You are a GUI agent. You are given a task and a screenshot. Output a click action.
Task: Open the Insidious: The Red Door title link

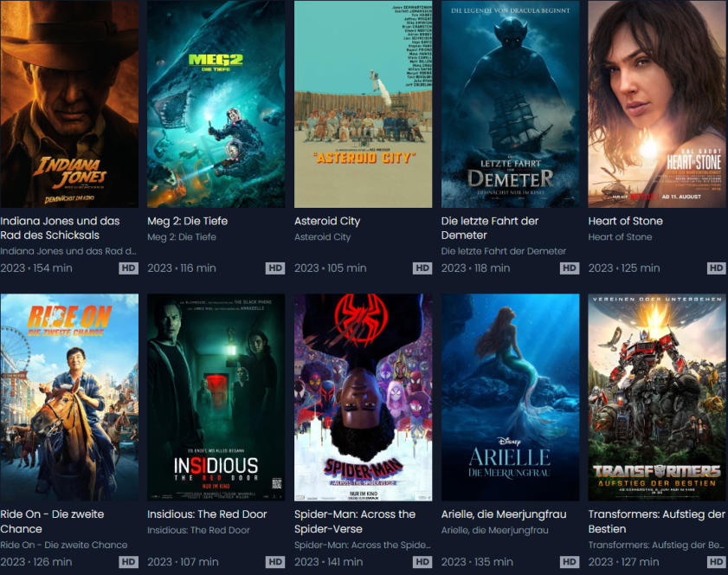[x=207, y=514]
